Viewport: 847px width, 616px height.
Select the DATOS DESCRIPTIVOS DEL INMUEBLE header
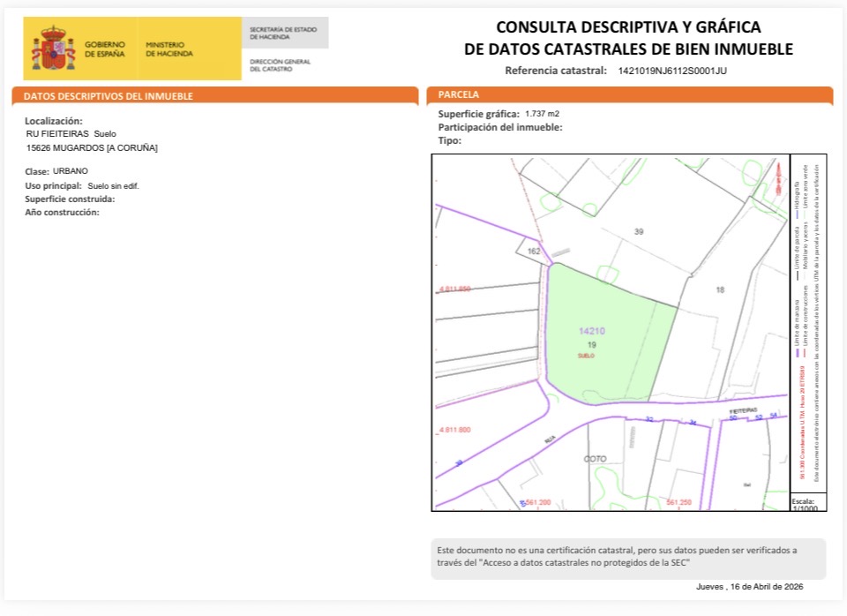pyautogui.click(x=108, y=96)
